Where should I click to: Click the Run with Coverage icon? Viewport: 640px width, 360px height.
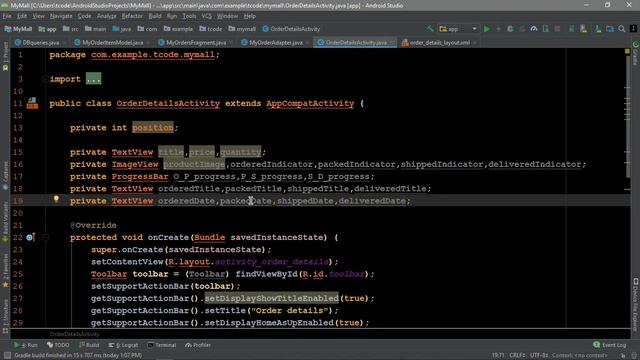pyautogui.click(x=522, y=29)
